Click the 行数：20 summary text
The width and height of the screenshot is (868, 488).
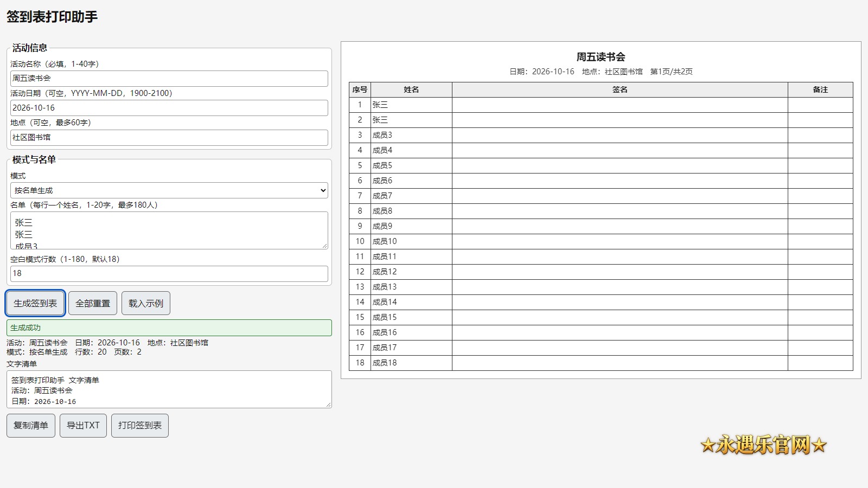[x=91, y=352]
